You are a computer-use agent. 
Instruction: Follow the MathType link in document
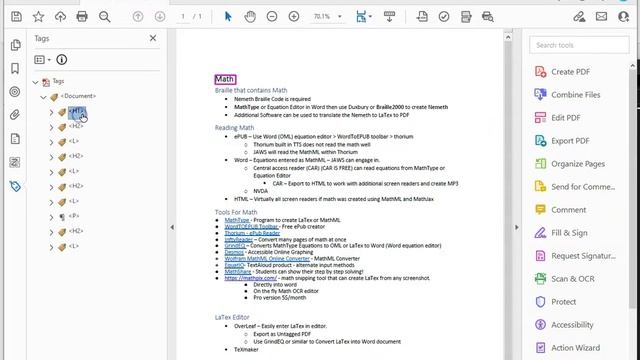(237, 220)
